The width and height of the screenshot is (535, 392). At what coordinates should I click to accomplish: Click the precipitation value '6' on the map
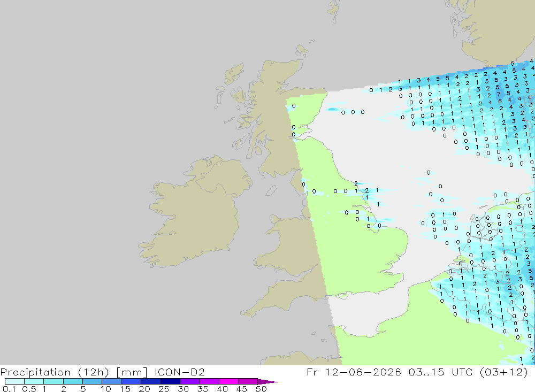point(500,101)
